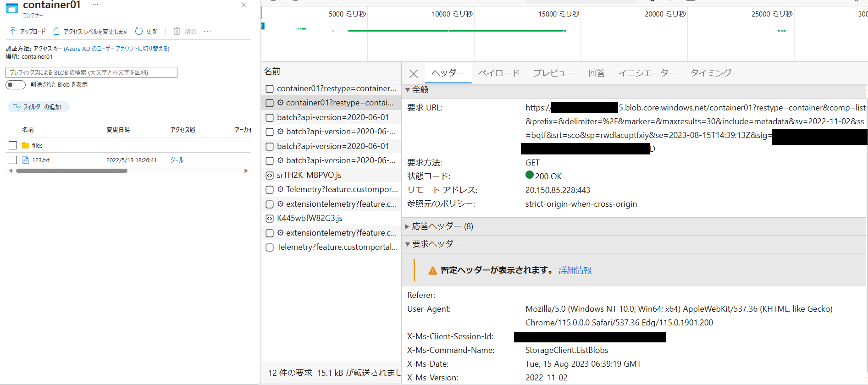Switch to the ヘッダー tab
Viewport: 868px width, 385px height.
tap(448, 73)
